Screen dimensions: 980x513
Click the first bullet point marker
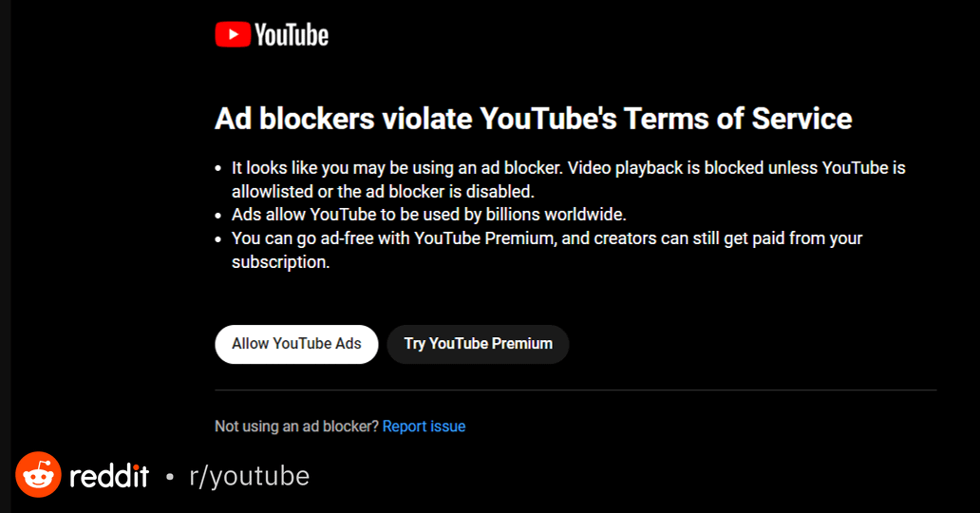click(x=220, y=169)
